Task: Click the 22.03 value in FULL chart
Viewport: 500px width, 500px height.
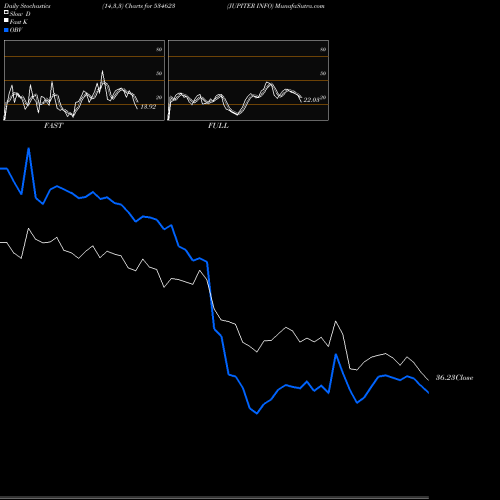Action: (311, 100)
